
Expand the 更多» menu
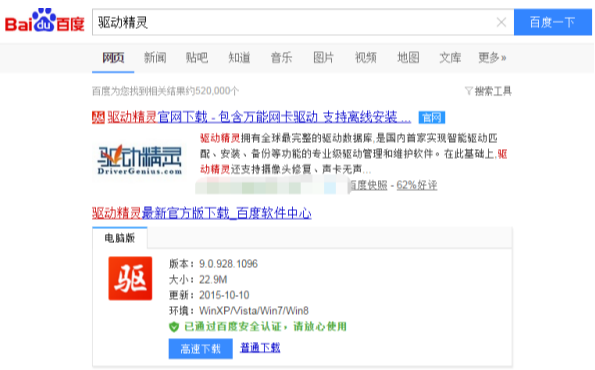tap(492, 58)
